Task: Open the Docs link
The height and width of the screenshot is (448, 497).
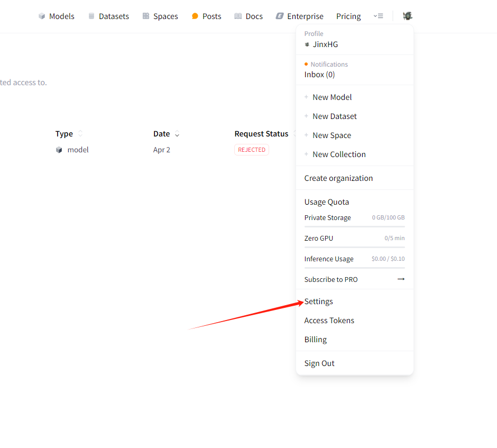Action: pyautogui.click(x=254, y=16)
